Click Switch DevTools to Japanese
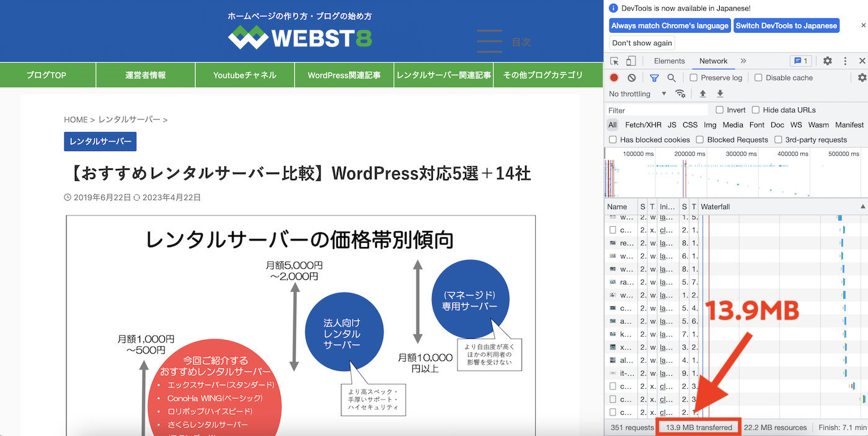Screen dimensions: 868x436 (x=787, y=25)
